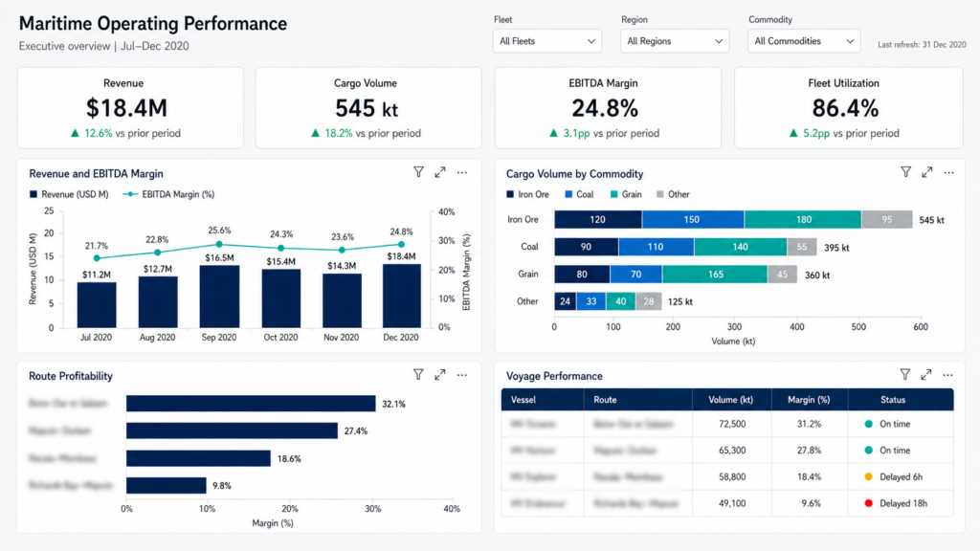The height and width of the screenshot is (551, 980).
Task: Click the Oct 2020 24.3% margin point
Action: point(280,248)
